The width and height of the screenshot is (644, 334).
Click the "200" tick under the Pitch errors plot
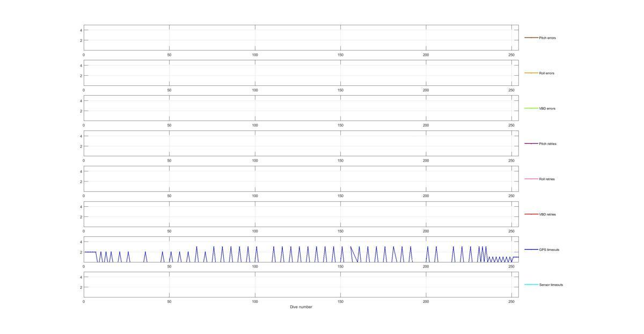click(426, 55)
